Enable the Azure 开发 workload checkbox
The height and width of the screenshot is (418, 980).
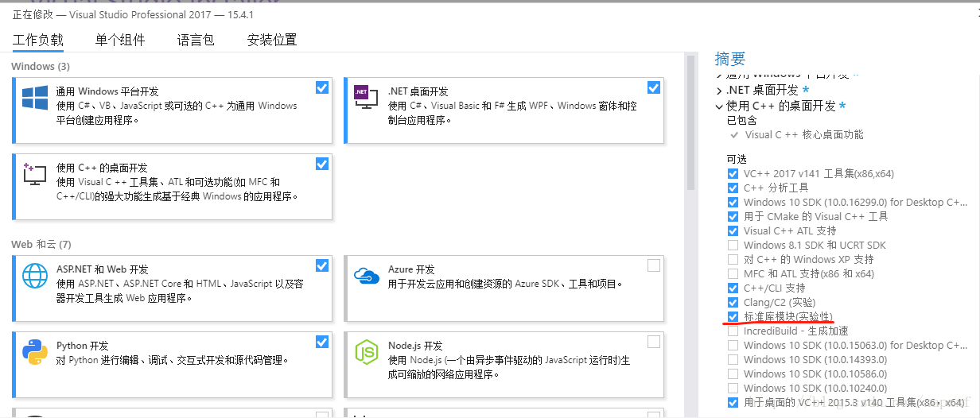point(654,265)
